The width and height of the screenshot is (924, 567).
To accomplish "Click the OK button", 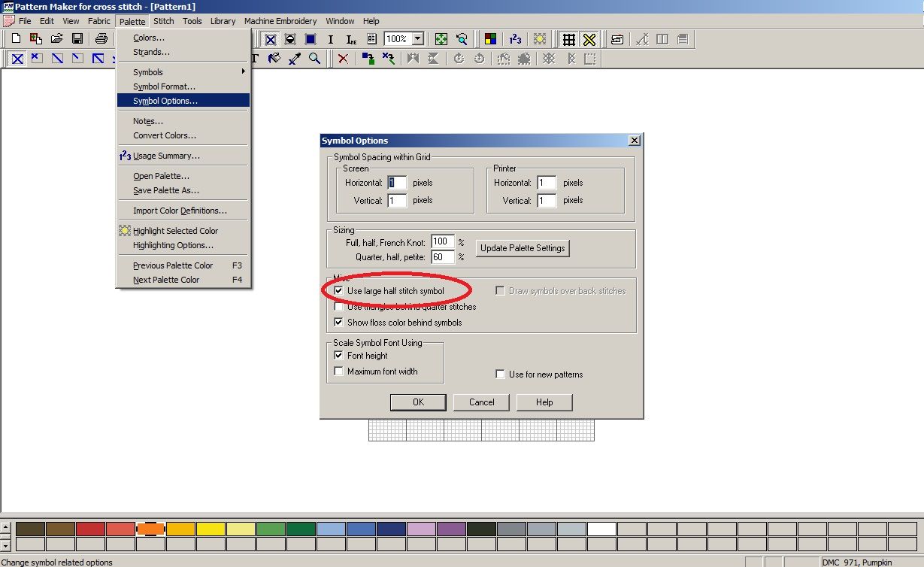I will coord(418,402).
